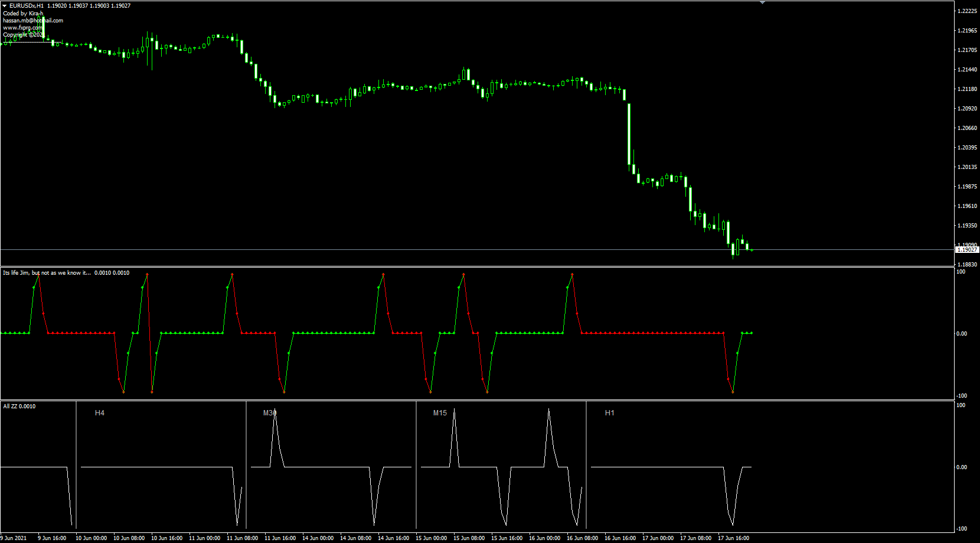This screenshot has width=980, height=543.
Task: Click the current price tag 1.19027
Action: [967, 250]
